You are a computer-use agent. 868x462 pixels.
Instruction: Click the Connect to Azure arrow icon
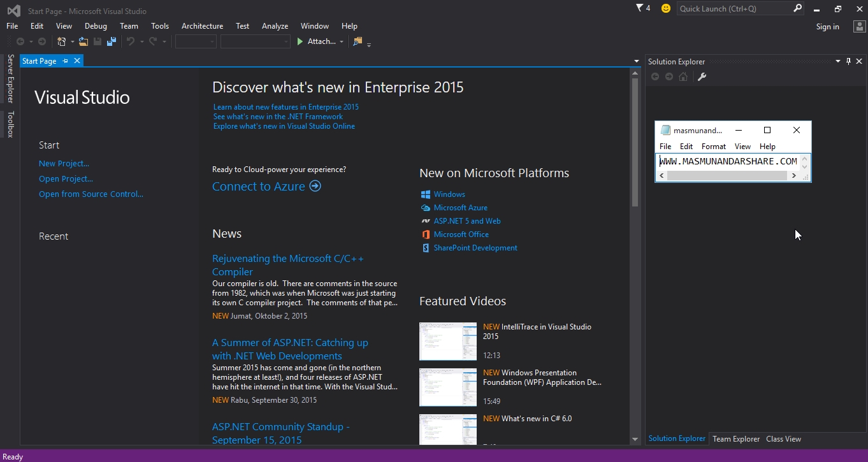tap(315, 186)
